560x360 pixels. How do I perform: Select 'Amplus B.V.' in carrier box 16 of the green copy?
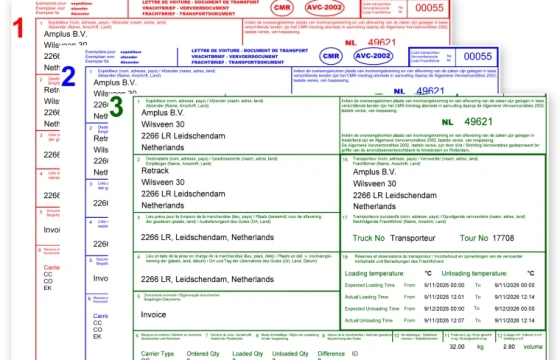(375, 172)
